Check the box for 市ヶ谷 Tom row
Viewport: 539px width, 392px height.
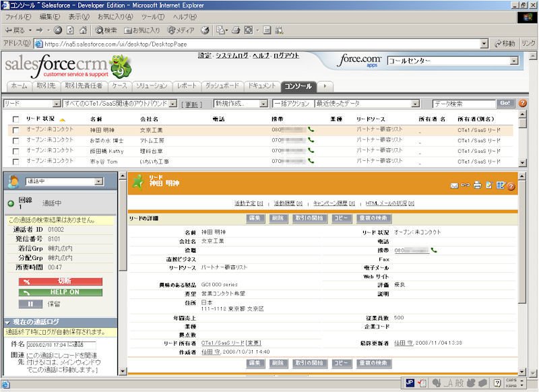[x=15, y=162]
